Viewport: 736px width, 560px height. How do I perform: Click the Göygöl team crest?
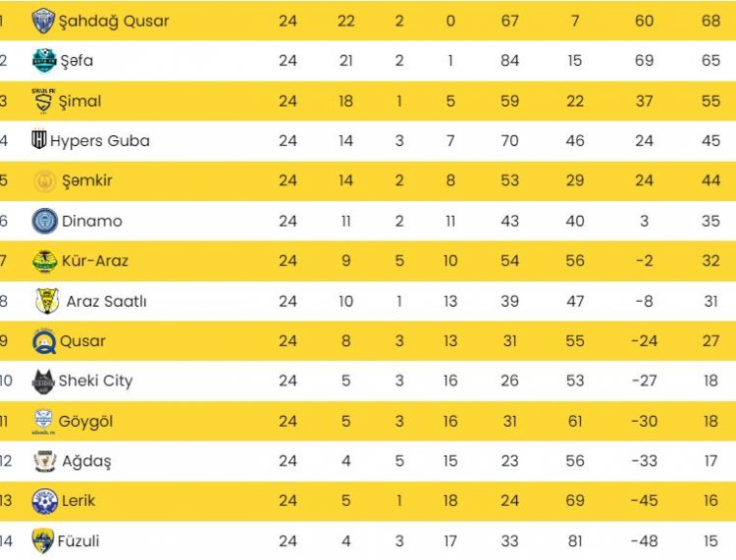click(x=43, y=421)
